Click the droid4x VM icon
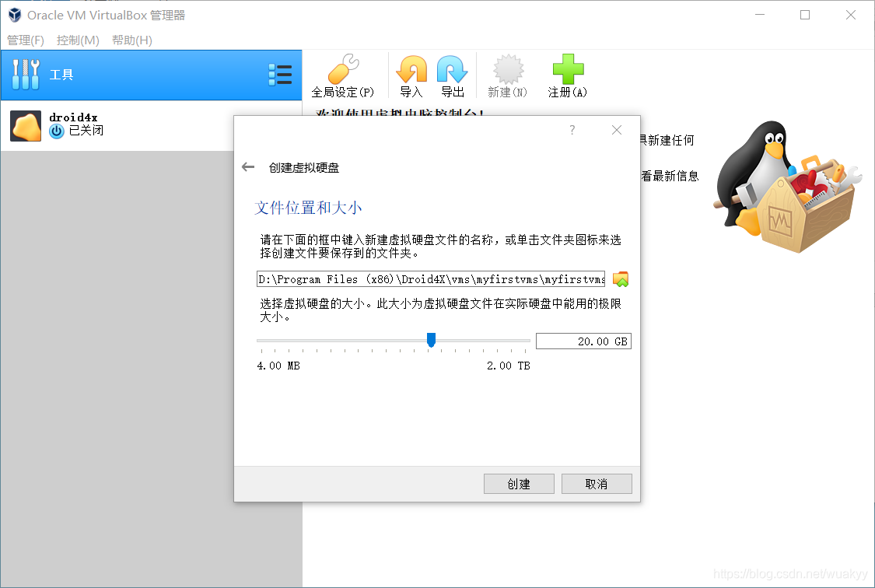Screen dimensions: 875x588 pos(26,125)
